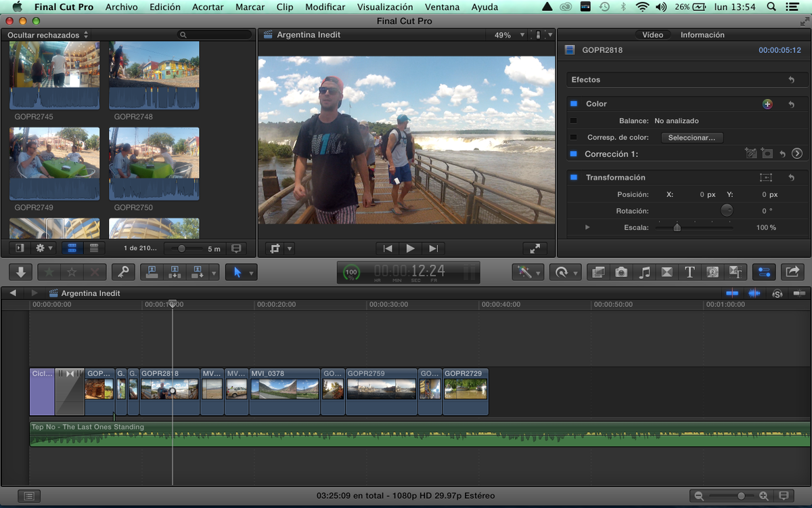Open the Ocultar rechazados filter dropdown
Screen dimensions: 812x508
(x=48, y=35)
